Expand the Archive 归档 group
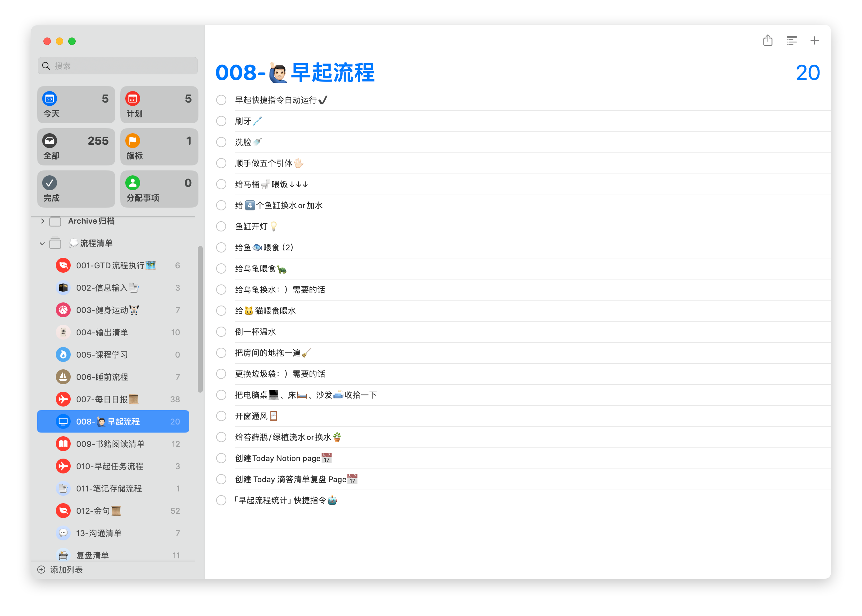This screenshot has width=862, height=616. tap(42, 221)
